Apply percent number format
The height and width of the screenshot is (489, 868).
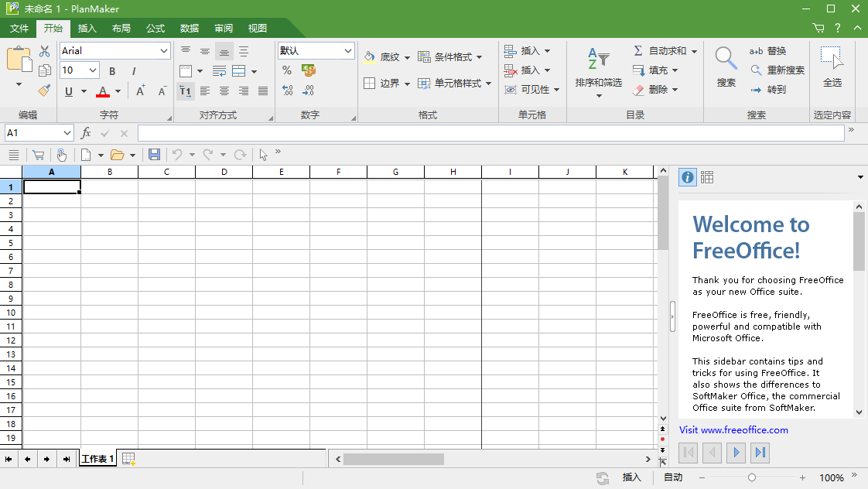[x=287, y=70]
